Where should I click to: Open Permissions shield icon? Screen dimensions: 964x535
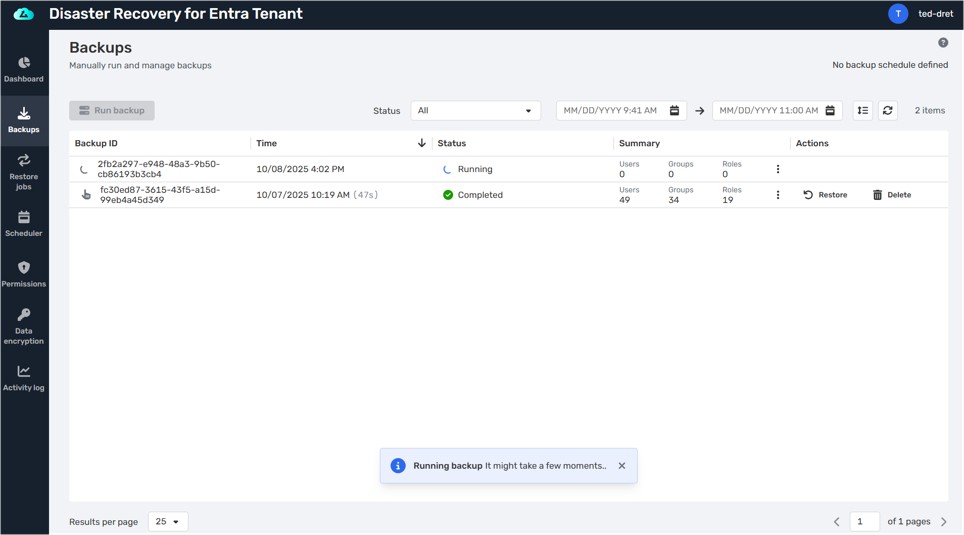coord(24,274)
